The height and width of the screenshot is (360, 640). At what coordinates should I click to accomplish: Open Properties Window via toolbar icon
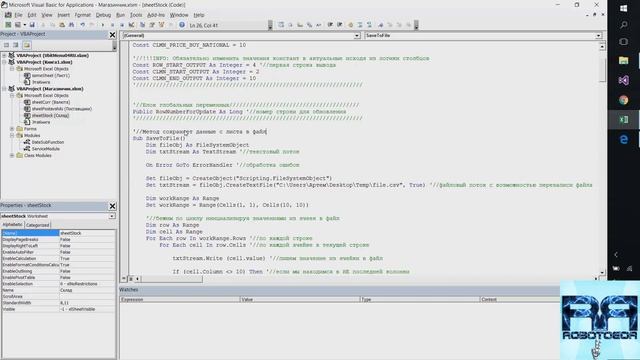click(152, 25)
